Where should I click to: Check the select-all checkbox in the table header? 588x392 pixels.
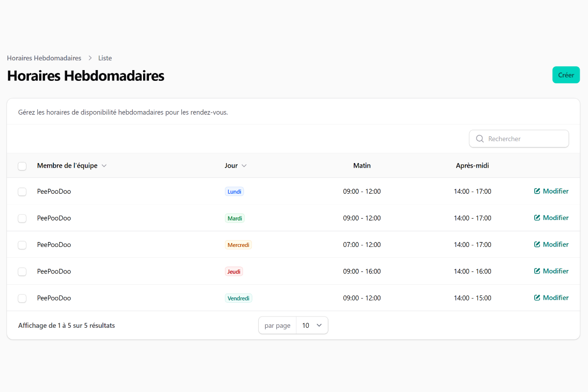22,166
